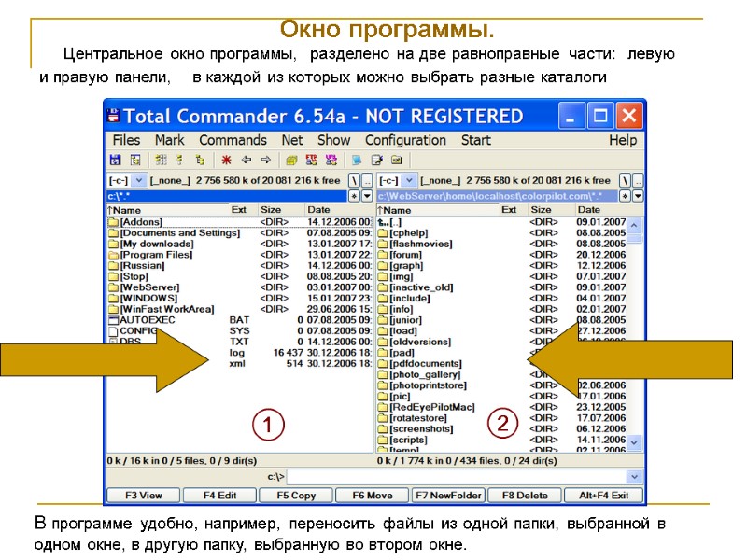Viewport: 747px width, 560px height.
Task: Click left panel root directory backslash button
Action: point(354,180)
